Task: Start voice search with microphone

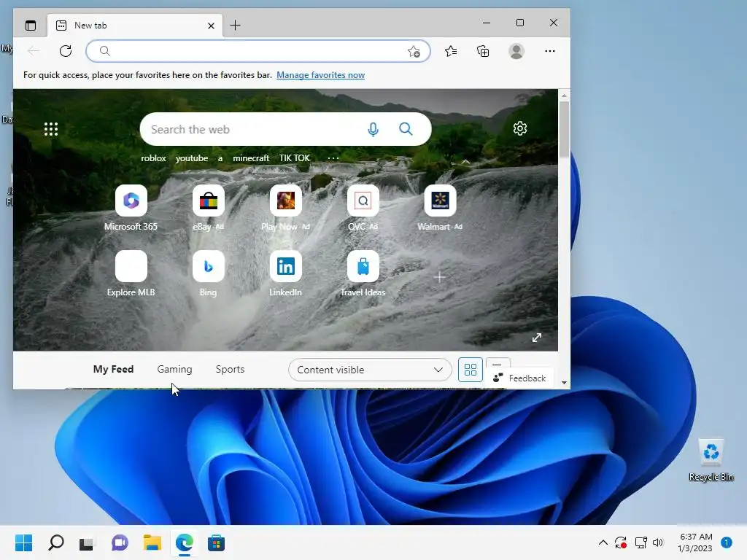Action: tap(373, 129)
